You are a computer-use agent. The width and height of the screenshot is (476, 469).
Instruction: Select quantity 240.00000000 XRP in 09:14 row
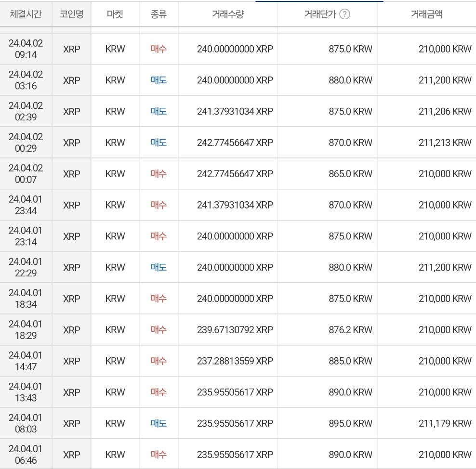[x=235, y=49]
